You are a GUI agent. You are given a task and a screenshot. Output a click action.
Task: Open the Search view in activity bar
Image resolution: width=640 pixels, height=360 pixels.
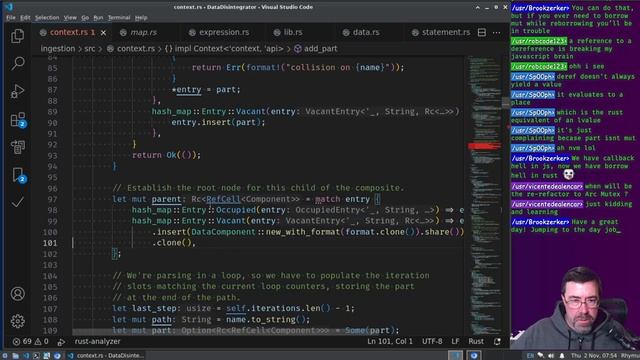[x=18, y=63]
